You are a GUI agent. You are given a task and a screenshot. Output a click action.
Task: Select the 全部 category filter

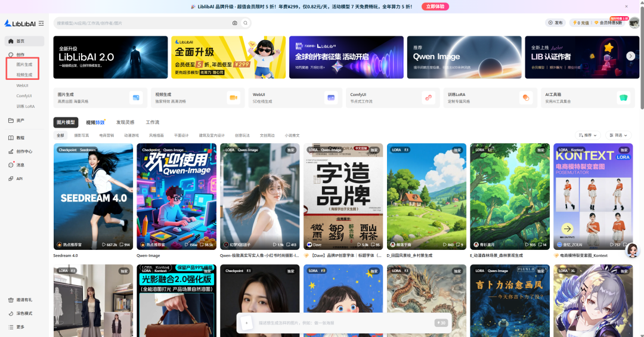point(60,135)
